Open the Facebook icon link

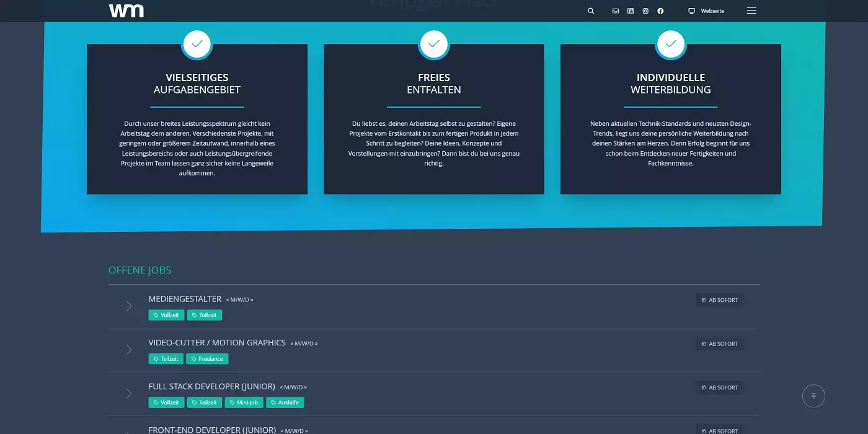pyautogui.click(x=660, y=11)
